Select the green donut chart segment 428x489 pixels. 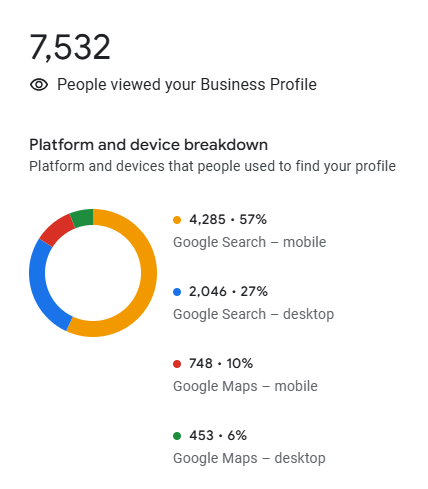(x=83, y=218)
